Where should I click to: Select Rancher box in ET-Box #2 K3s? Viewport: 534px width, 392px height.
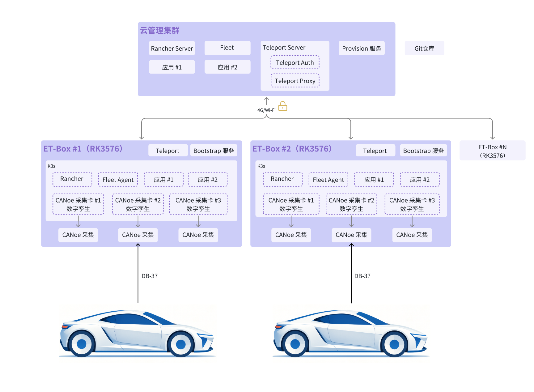[282, 179]
